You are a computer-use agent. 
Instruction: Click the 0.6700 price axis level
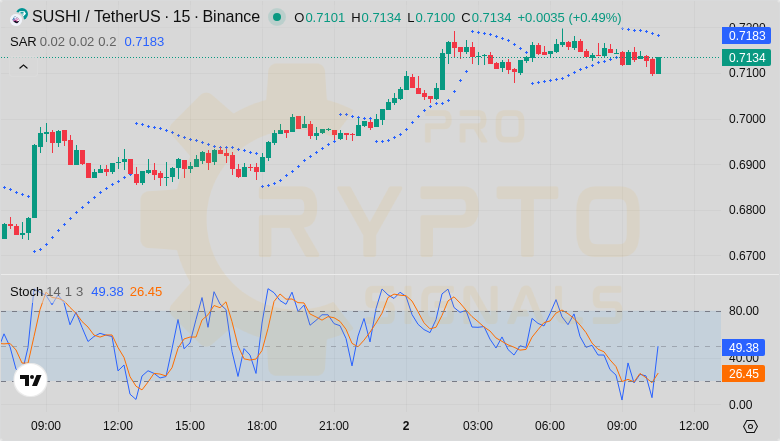tap(747, 256)
